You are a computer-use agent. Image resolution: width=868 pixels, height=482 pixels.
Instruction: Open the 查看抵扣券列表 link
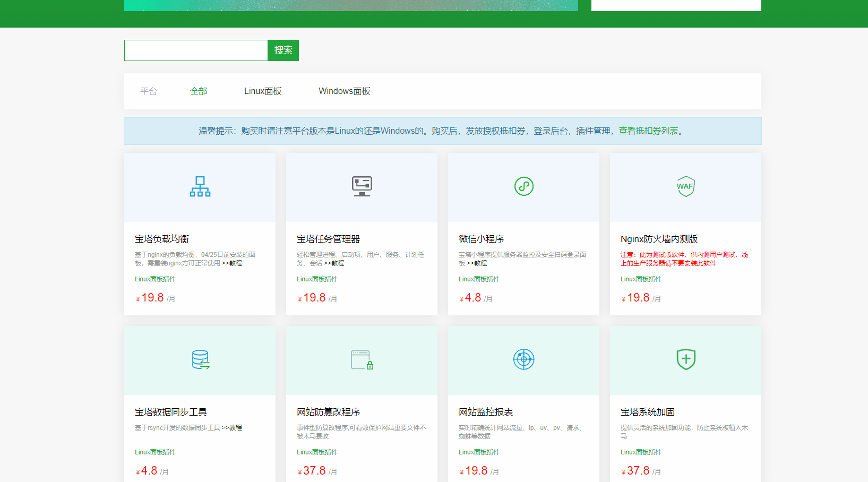648,131
